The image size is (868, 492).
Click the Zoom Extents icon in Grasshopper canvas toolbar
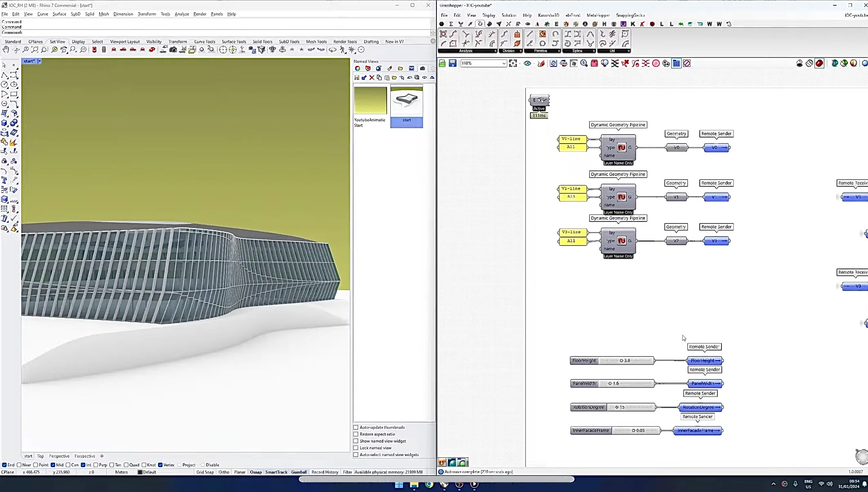click(513, 63)
